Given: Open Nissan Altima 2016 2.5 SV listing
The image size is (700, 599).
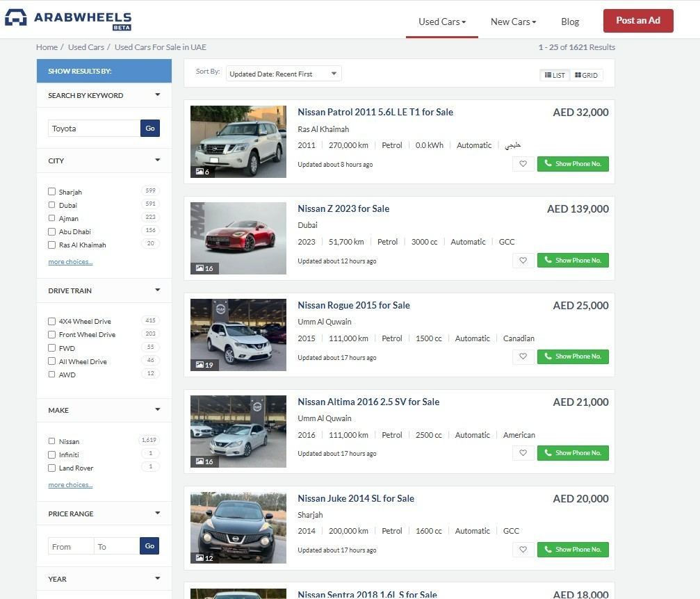Looking at the screenshot, I should pyautogui.click(x=368, y=402).
